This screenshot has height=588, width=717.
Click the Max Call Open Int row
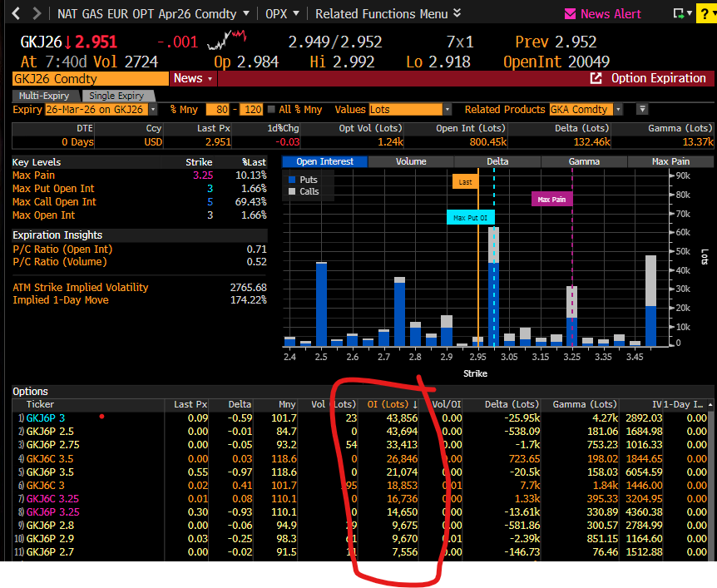[x=140, y=201]
